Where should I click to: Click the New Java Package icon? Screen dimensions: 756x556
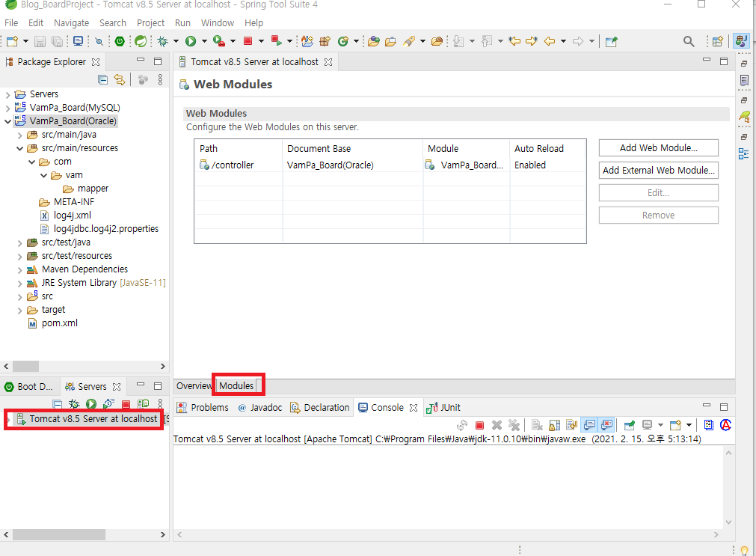click(x=325, y=41)
